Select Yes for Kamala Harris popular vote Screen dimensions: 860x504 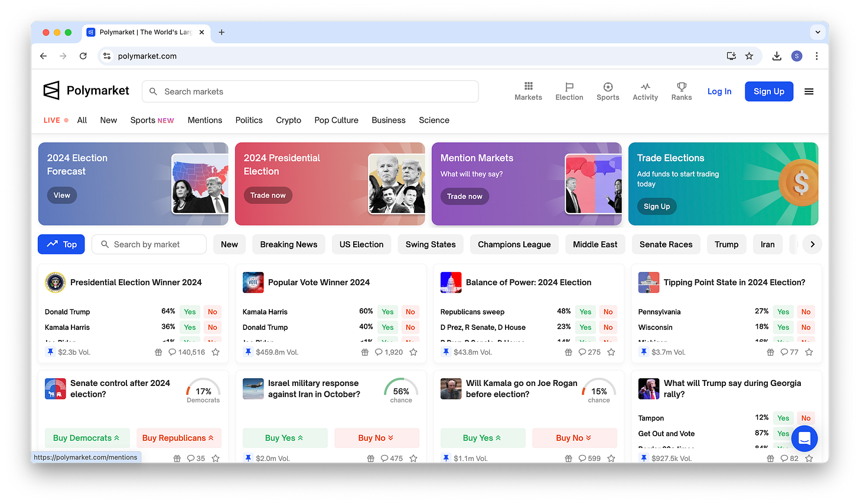[x=387, y=312]
